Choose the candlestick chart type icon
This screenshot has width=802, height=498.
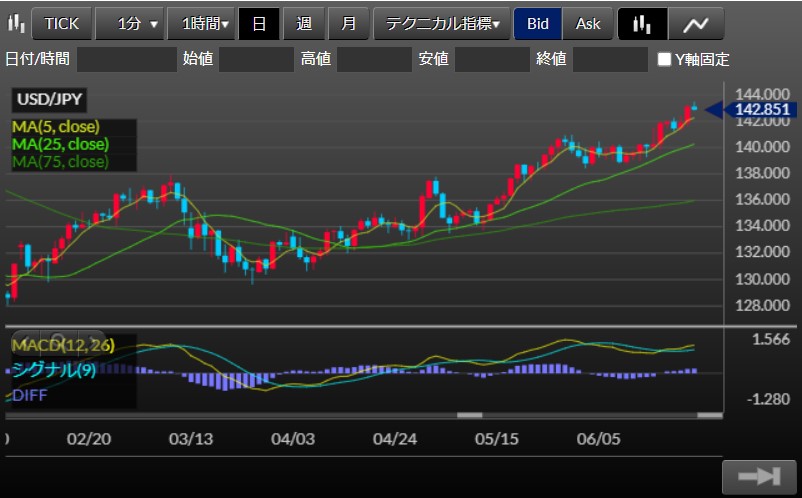click(x=642, y=24)
